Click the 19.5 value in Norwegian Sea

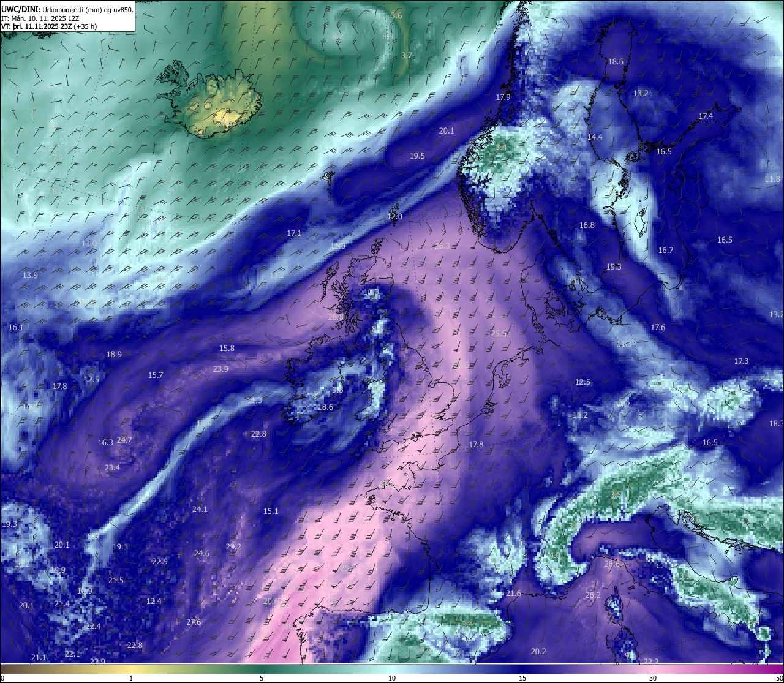coord(417,156)
